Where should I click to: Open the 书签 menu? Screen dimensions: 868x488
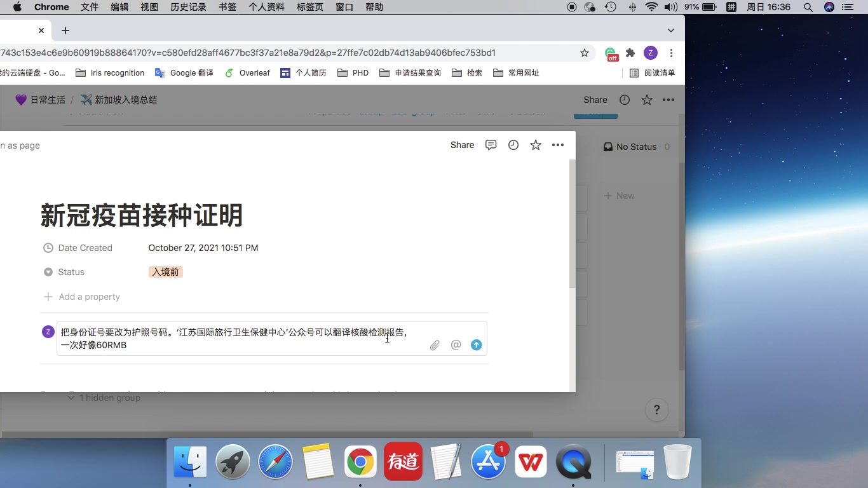pyautogui.click(x=227, y=7)
